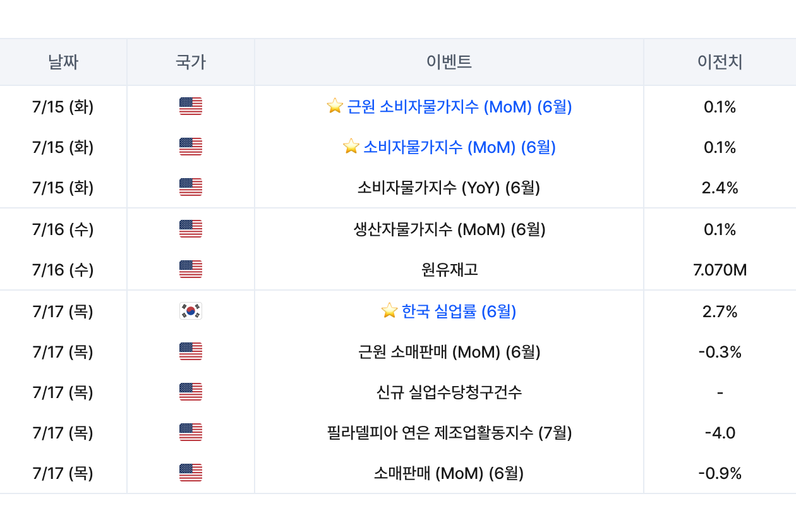This screenshot has height=532, width=796.
Task: Click US flag in 원유재고 row
Action: (x=191, y=269)
